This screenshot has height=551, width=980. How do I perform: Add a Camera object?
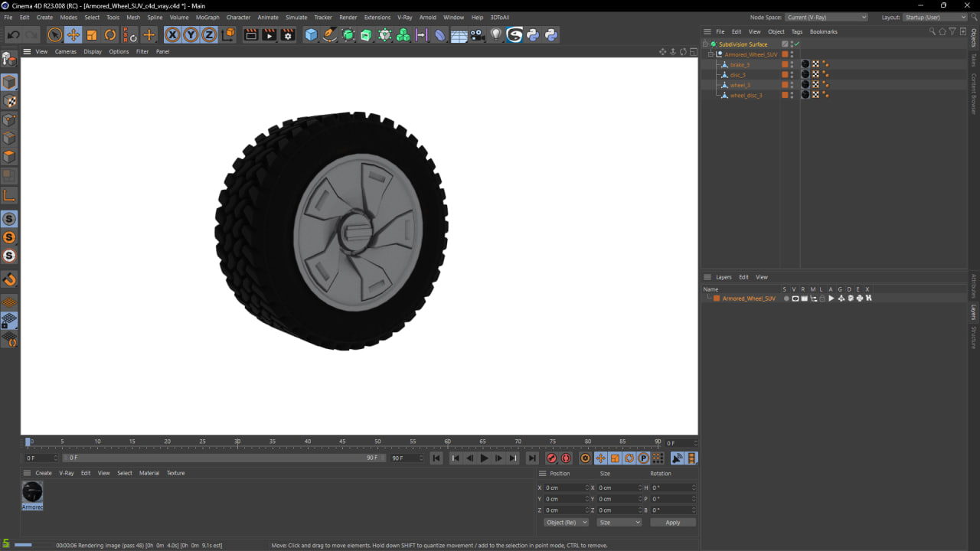click(x=477, y=34)
